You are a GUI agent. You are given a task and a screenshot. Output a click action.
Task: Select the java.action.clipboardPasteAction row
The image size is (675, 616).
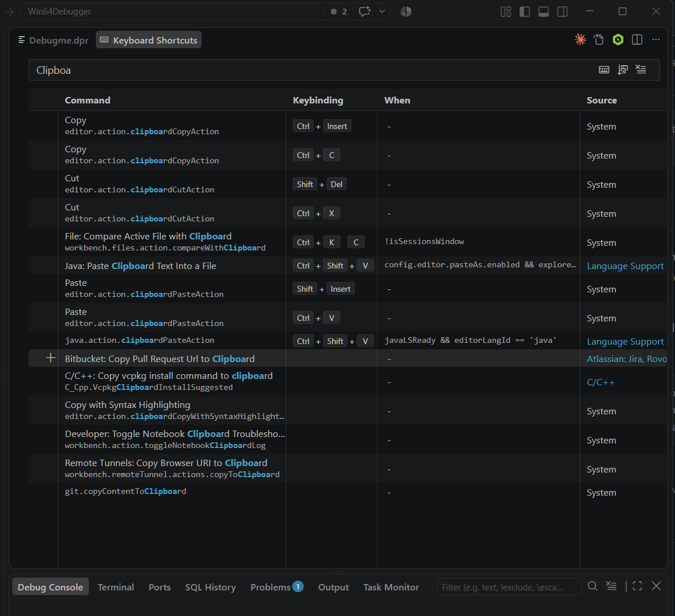click(347, 341)
